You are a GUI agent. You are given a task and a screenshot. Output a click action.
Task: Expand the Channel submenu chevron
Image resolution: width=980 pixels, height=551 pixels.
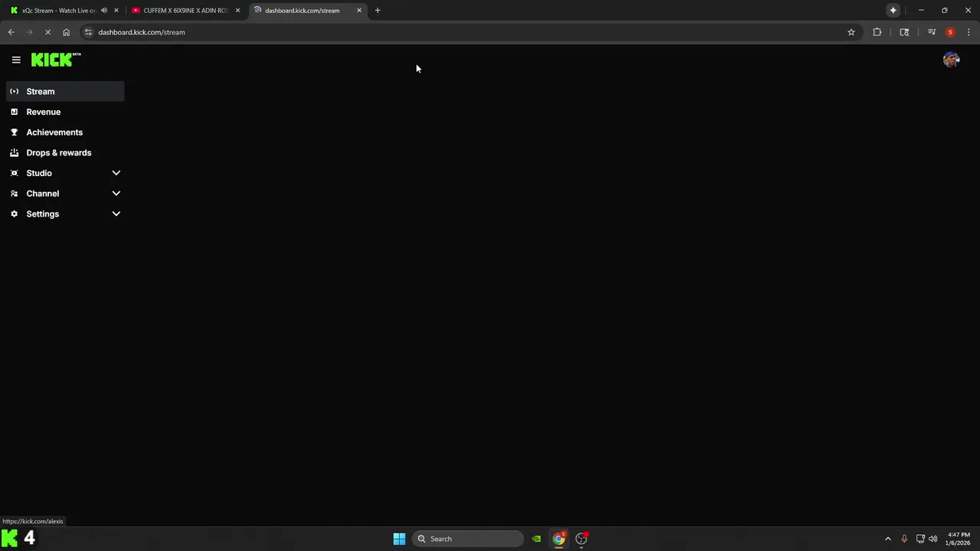pyautogui.click(x=116, y=194)
